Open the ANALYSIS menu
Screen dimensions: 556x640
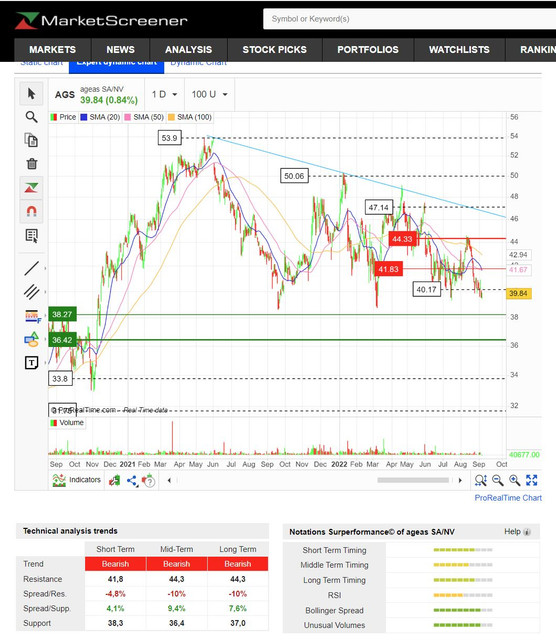[188, 50]
